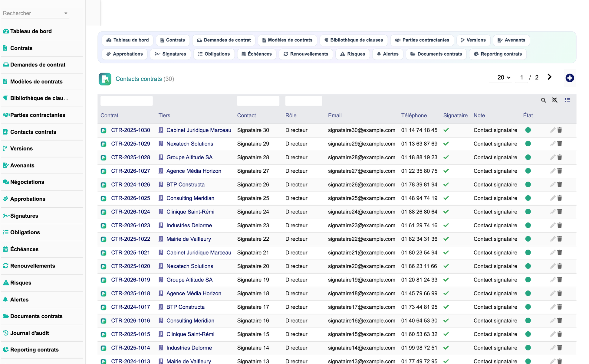Open the Renouvellements tab
The image size is (589, 364).
coord(306,54)
